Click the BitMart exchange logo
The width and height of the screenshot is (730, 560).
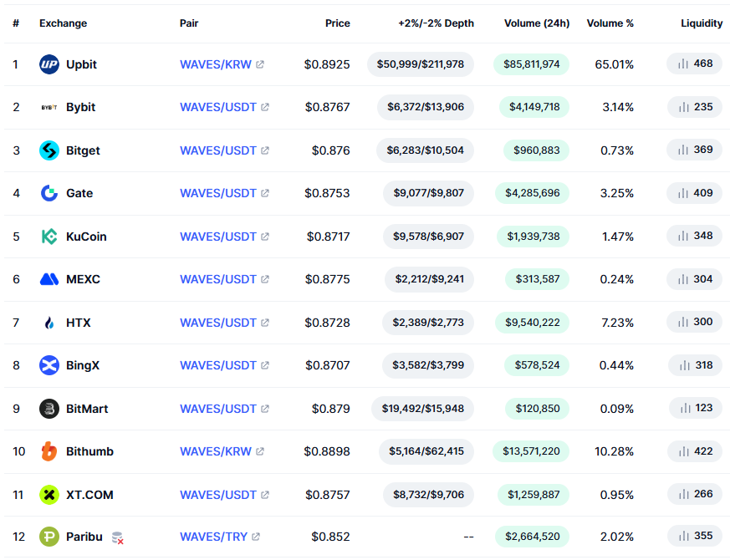(48, 409)
